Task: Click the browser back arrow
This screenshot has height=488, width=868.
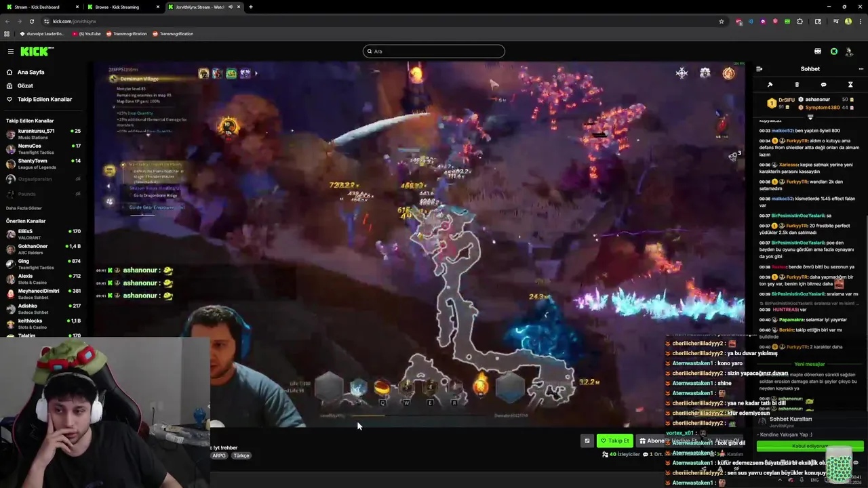Action: pos(7,21)
